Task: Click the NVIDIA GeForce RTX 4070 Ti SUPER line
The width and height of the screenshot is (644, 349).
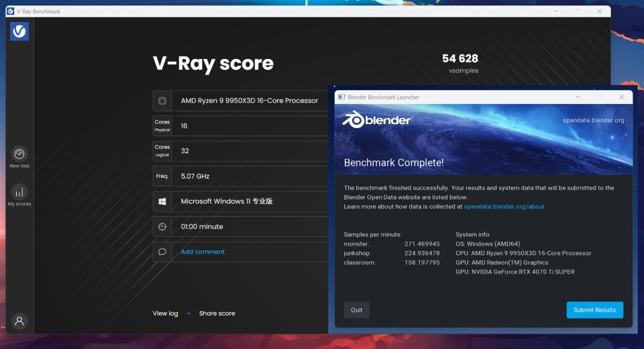Action: coord(515,272)
